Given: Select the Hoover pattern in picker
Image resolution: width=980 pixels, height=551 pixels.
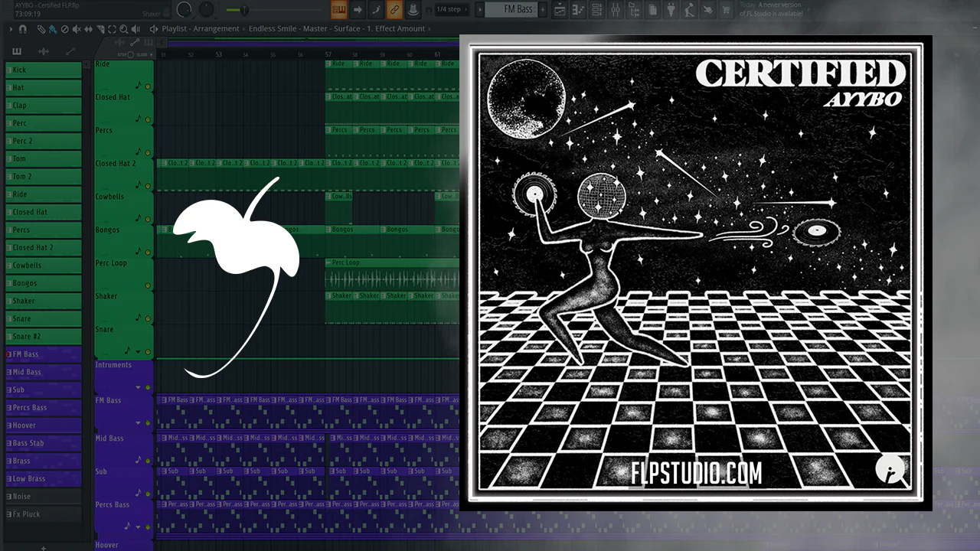Looking at the screenshot, I should [43, 425].
